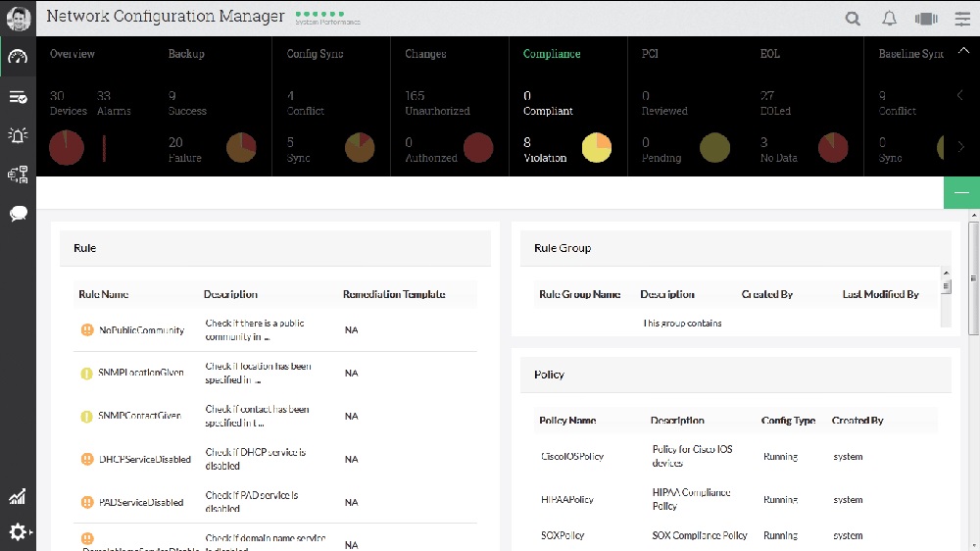Image resolution: width=980 pixels, height=551 pixels.
Task: Click the Config Sync pie chart
Action: click(360, 148)
